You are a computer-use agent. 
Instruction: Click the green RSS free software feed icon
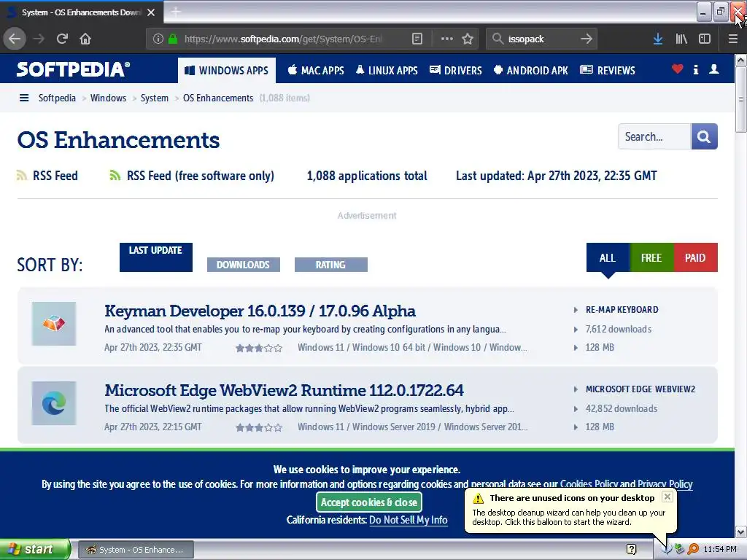[115, 175]
